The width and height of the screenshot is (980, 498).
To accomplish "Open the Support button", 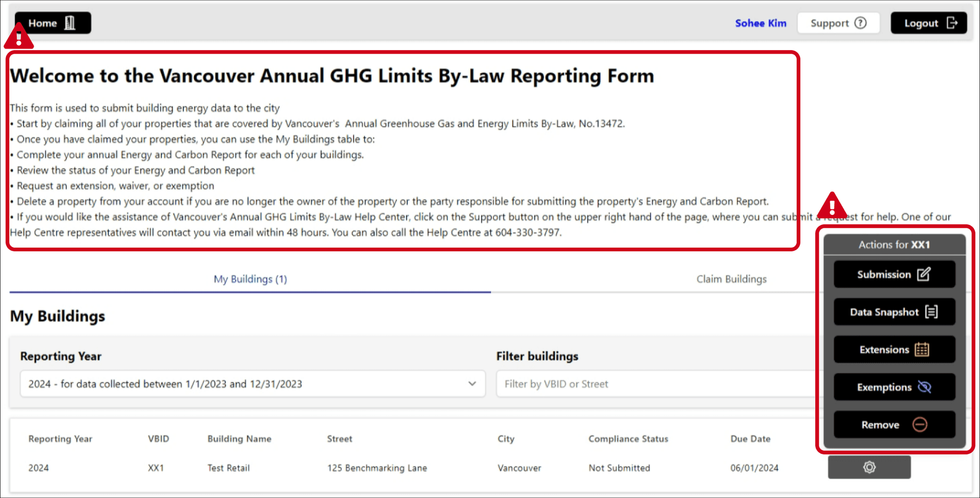I will [x=839, y=23].
